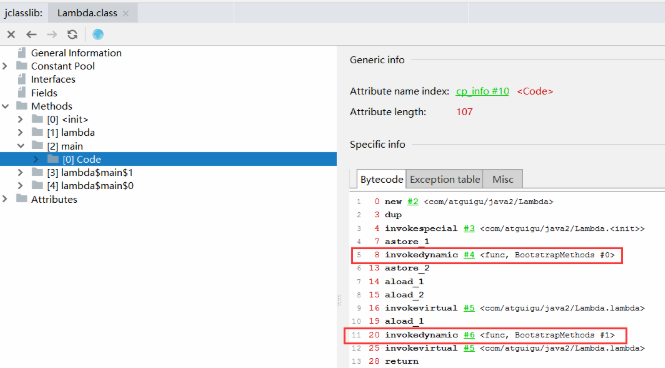Expand the [3] lambda$main$1 method
Viewport: 665px width, 368px height.
pos(20,173)
